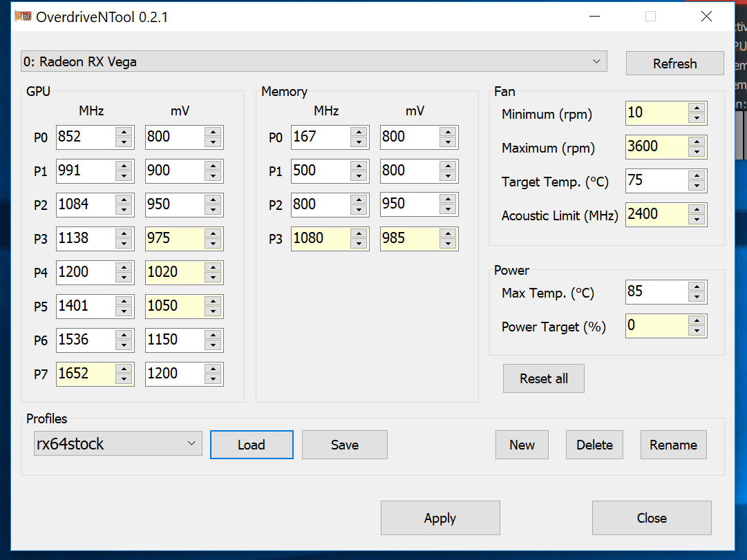Increase GPU P3 mV with up arrow
This screenshot has height=560, width=747.
(x=213, y=233)
